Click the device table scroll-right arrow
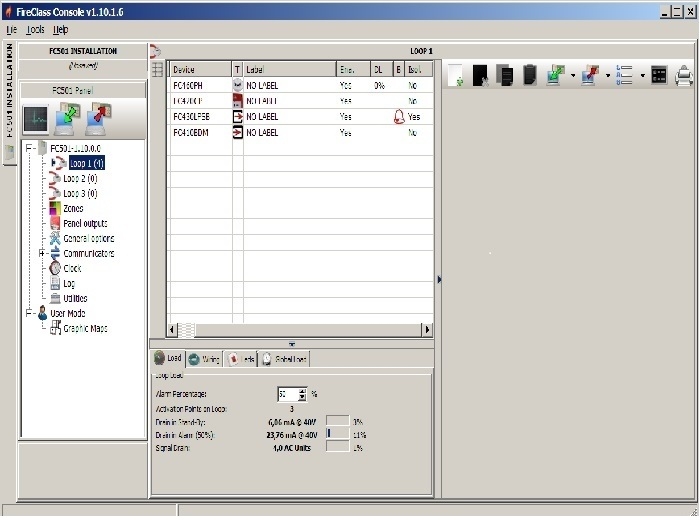Image resolution: width=700 pixels, height=520 pixels. [427, 330]
